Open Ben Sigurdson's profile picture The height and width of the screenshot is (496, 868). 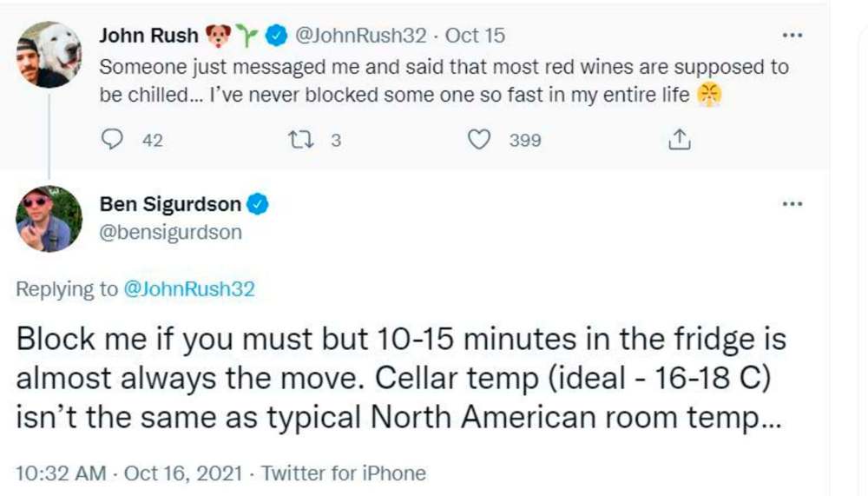[49, 219]
